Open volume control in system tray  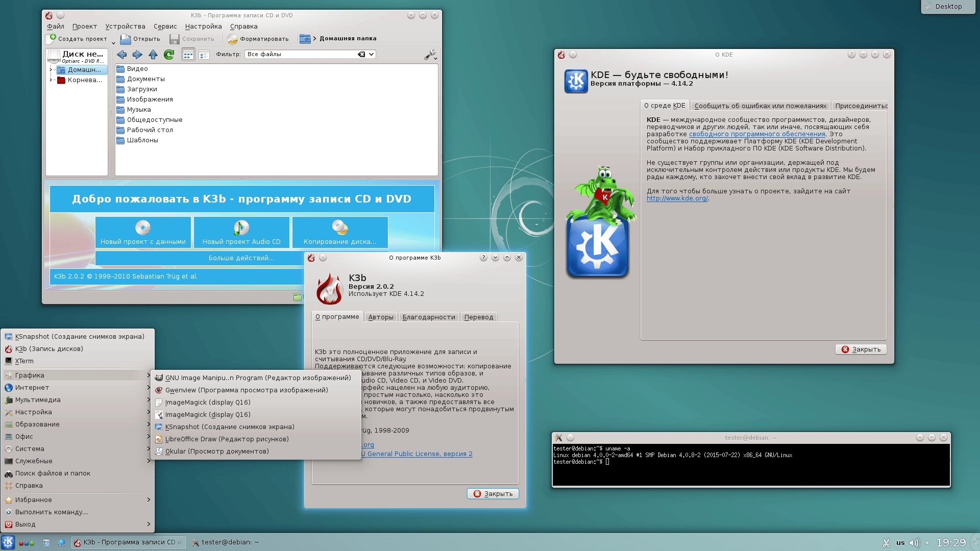914,543
